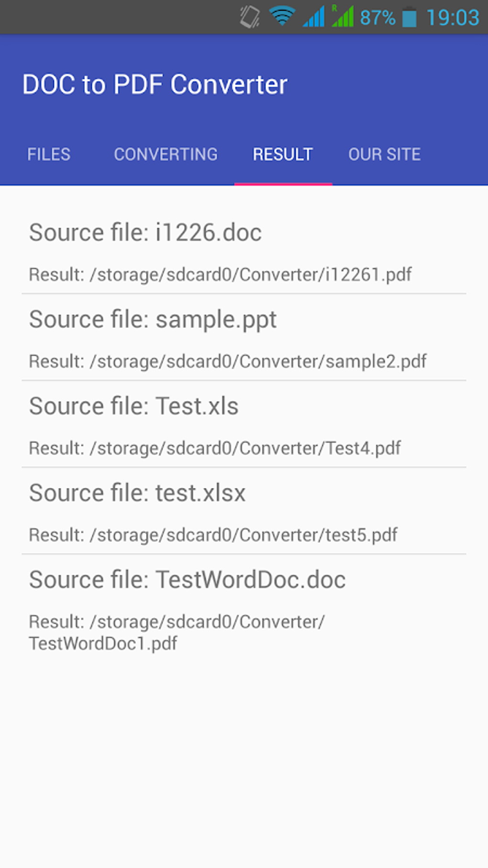Viewport: 488px width, 868px height.
Task: Tap the screen rotation icon in status bar
Action: [249, 17]
